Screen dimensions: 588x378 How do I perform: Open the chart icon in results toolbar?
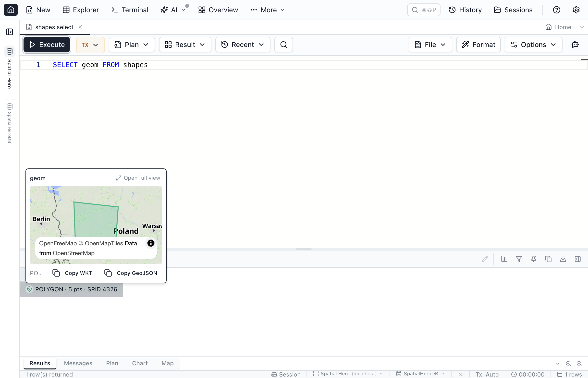point(504,259)
